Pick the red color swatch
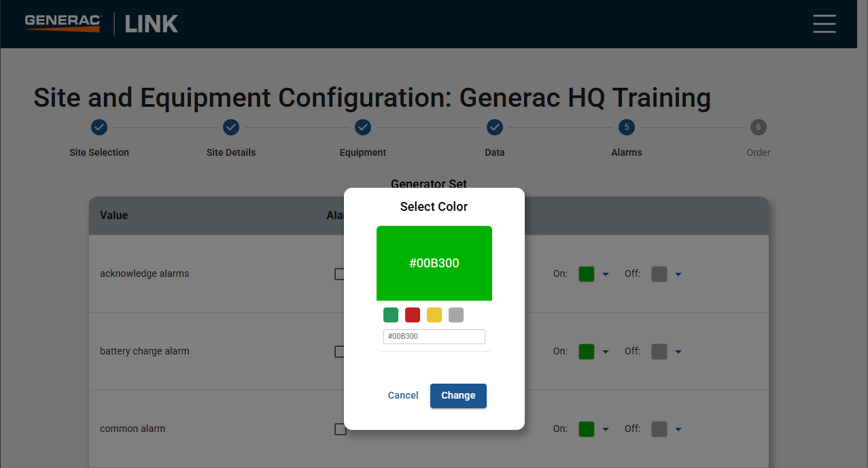This screenshot has height=468, width=868. 413,315
